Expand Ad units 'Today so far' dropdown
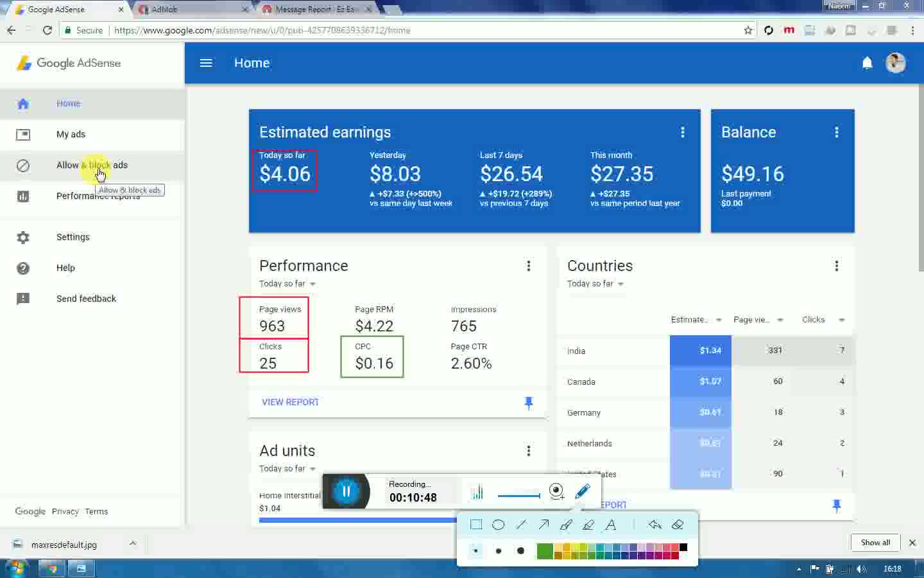This screenshot has width=924, height=578. pyautogui.click(x=287, y=469)
